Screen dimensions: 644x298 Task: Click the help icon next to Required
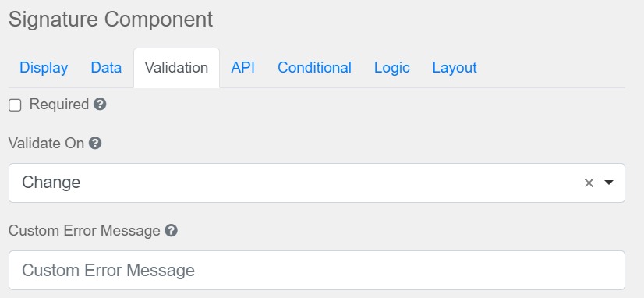click(x=100, y=105)
